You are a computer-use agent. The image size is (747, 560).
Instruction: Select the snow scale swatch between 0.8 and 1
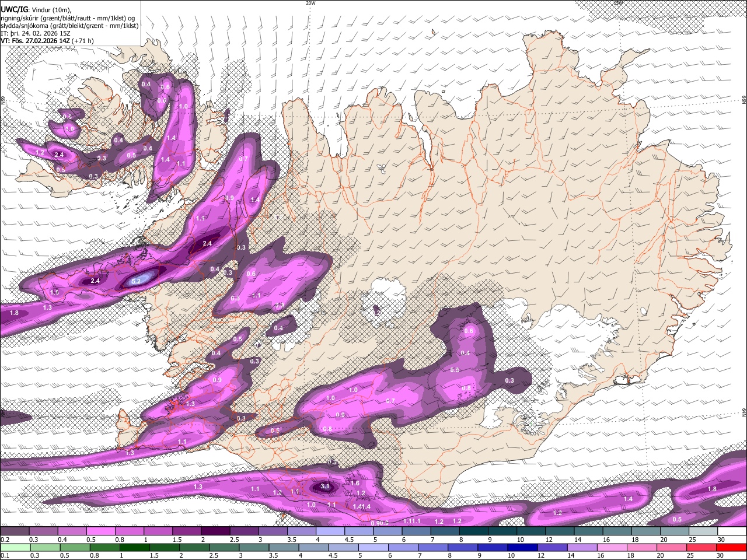[129, 531]
